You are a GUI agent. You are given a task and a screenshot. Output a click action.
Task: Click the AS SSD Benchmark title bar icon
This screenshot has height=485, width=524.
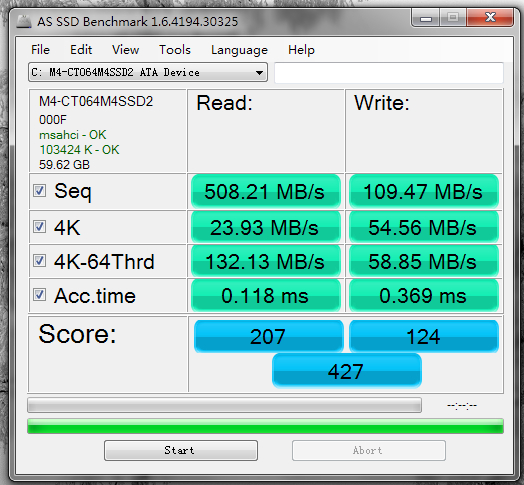[x=24, y=22]
